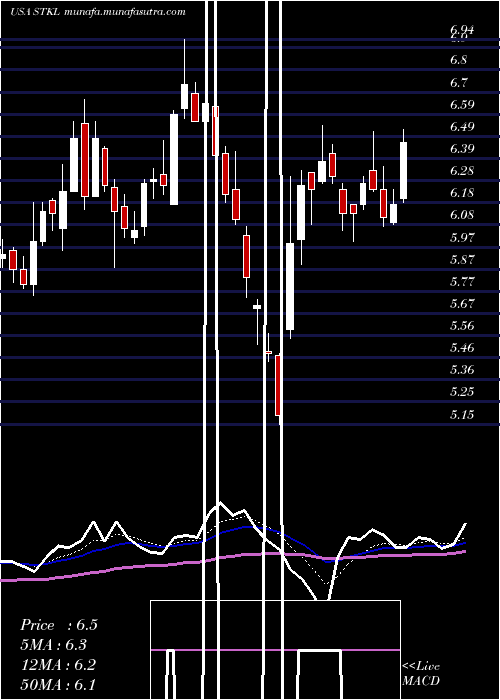Click the 5.46 price axis label
Viewport: 500px width, 700px height.
point(462,347)
